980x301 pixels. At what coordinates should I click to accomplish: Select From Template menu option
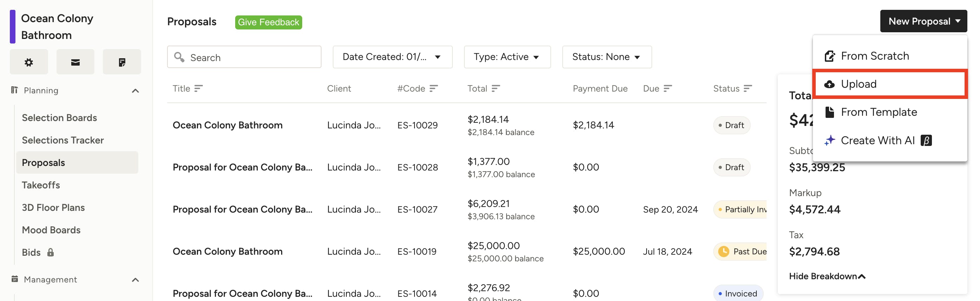(879, 112)
